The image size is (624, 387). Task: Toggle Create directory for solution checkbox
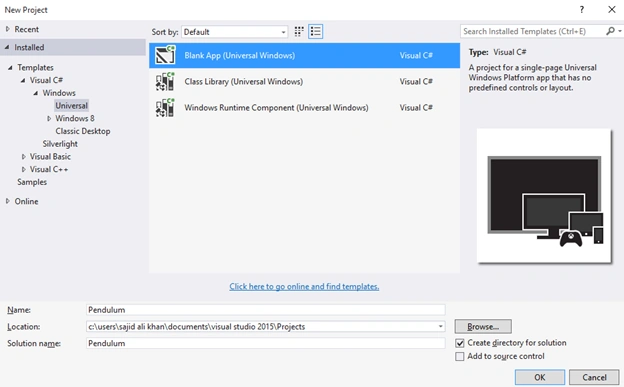point(460,343)
